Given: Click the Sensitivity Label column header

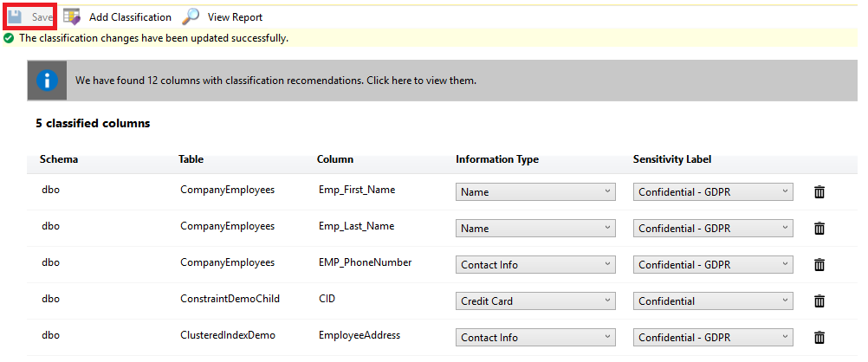Looking at the screenshot, I should tap(673, 159).
